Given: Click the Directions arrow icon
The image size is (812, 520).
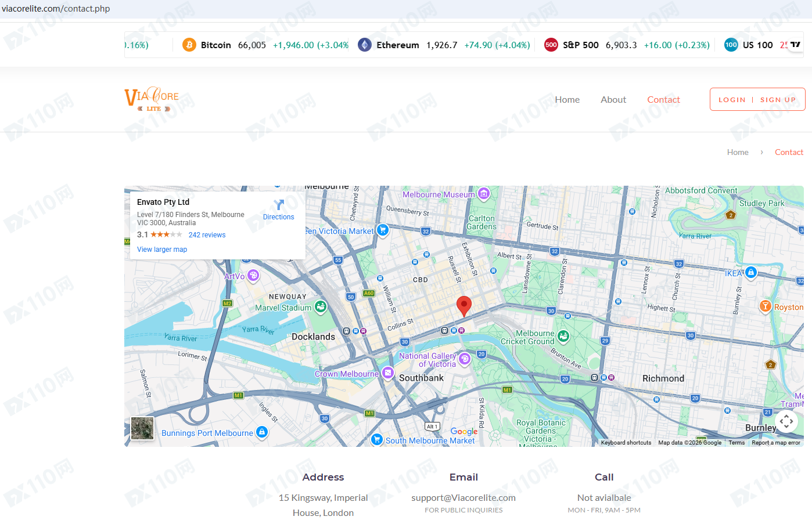Looking at the screenshot, I should (279, 205).
